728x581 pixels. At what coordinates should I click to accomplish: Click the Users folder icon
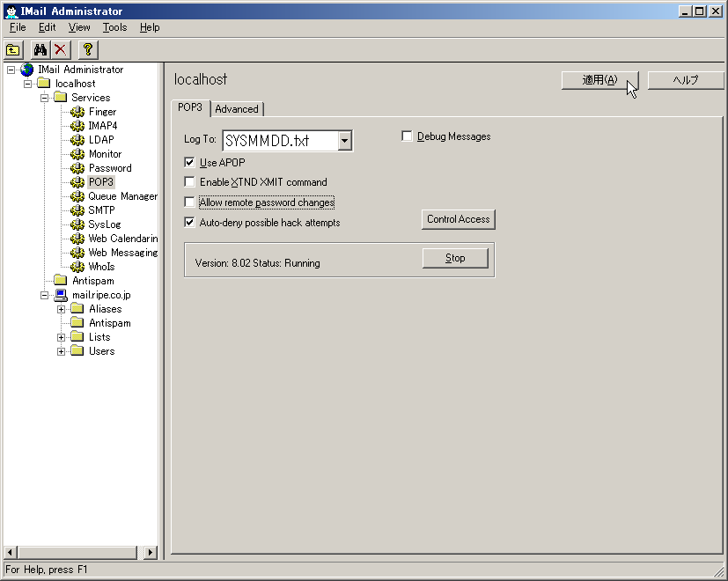pyautogui.click(x=77, y=351)
